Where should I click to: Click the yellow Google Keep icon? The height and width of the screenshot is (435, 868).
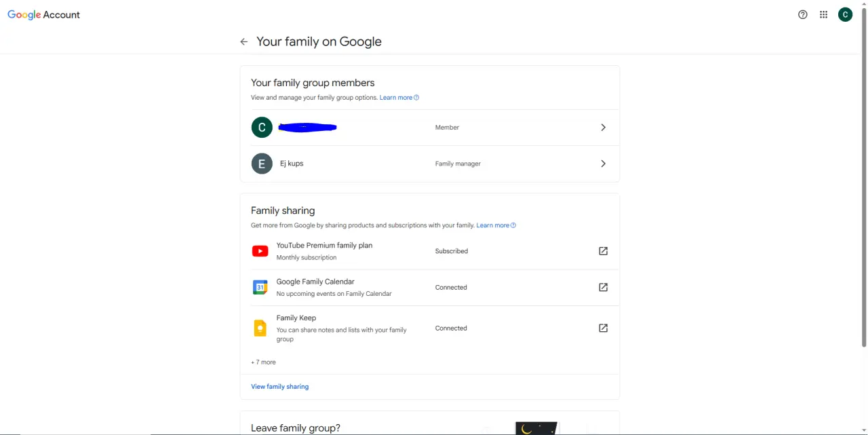coord(260,328)
